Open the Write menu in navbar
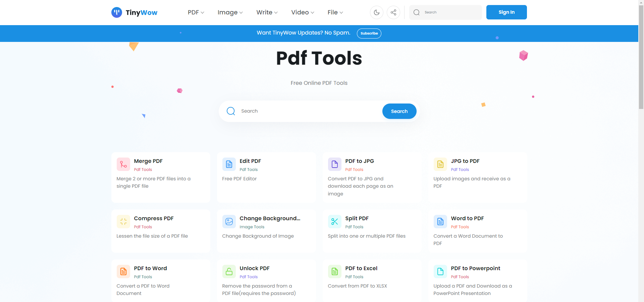This screenshot has height=302, width=644. 267,12
